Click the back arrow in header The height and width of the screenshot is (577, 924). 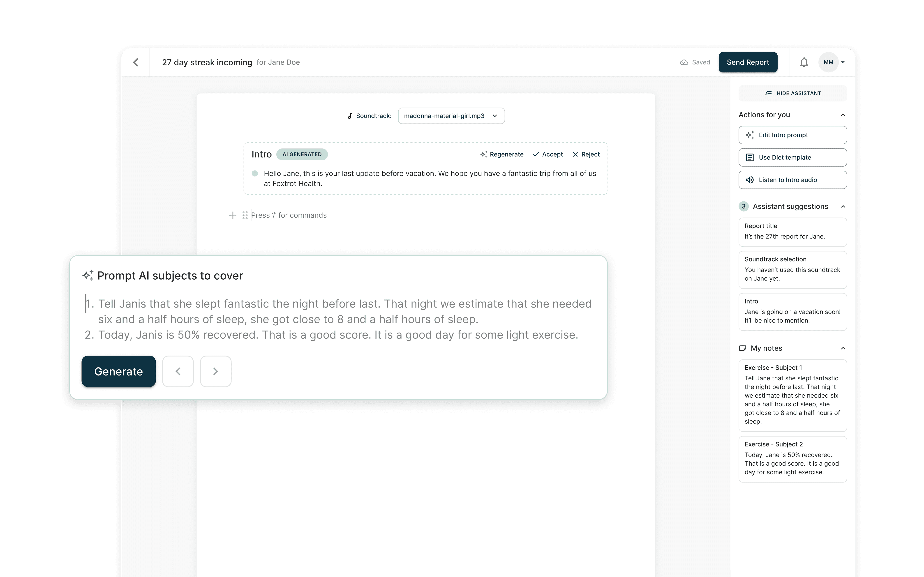(136, 62)
